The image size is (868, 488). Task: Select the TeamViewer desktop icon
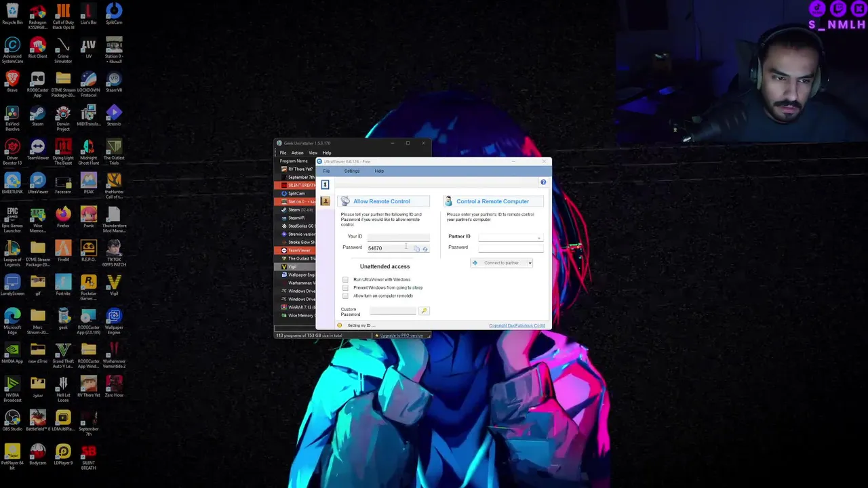[x=37, y=149]
